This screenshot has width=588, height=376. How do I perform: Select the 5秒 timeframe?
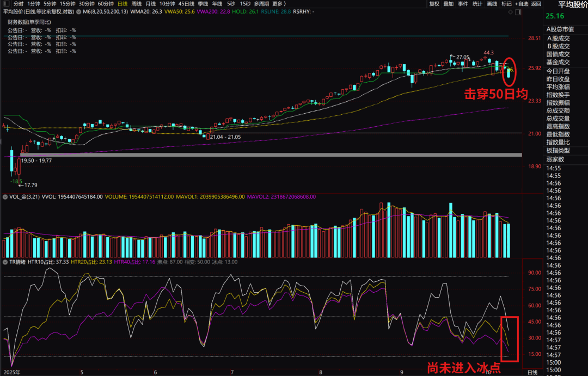(231, 4)
